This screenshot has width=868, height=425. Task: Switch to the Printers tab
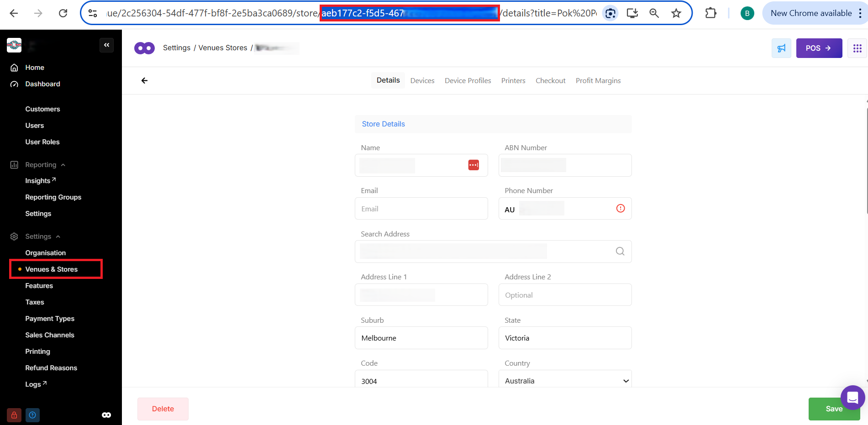pyautogui.click(x=513, y=81)
